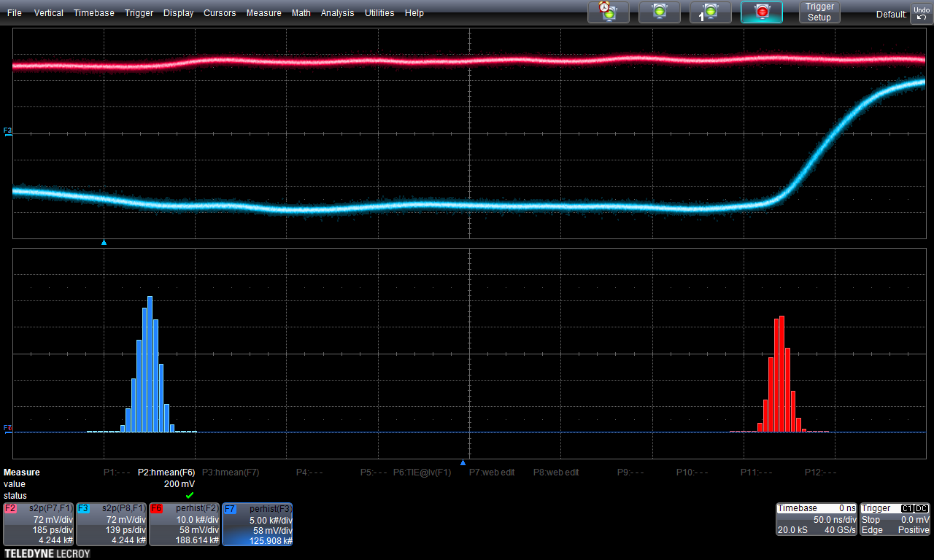Open the Timebase menu

(94, 13)
